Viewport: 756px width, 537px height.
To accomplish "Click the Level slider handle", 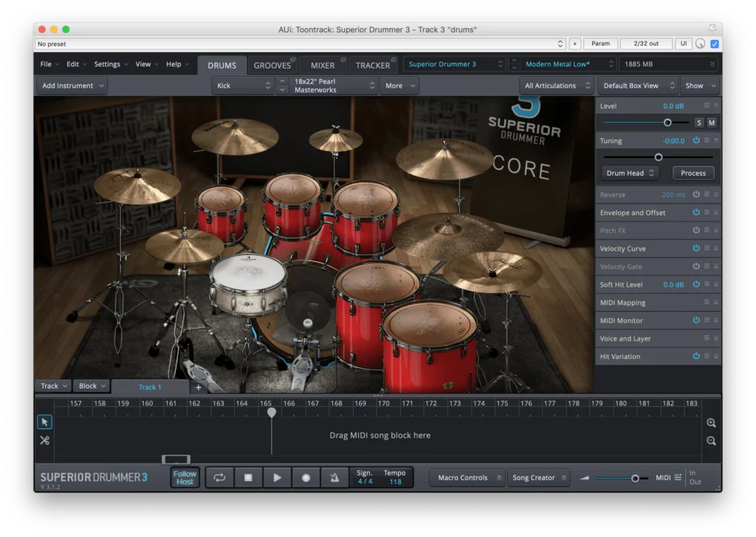I will pos(667,123).
